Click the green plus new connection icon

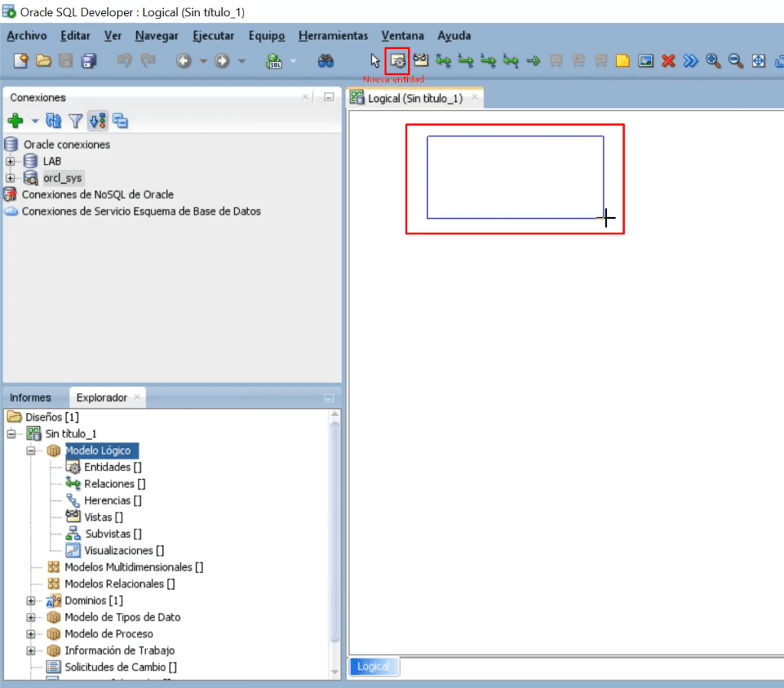click(15, 120)
